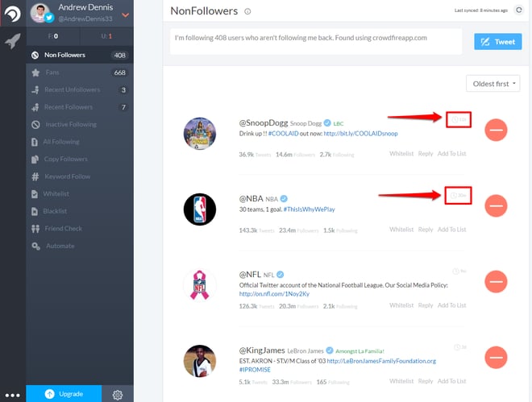Viewport: 532px width, 402px height.
Task: Add @SnoopDogg to a list
Action: click(x=451, y=154)
